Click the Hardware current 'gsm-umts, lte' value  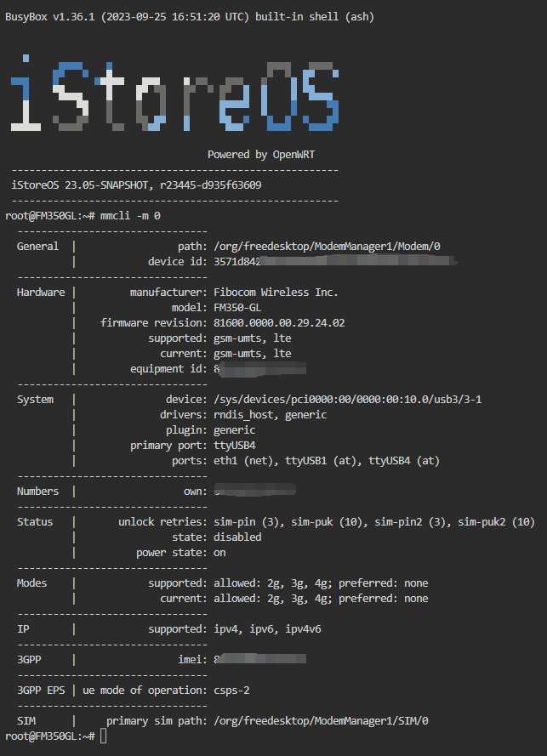point(253,354)
